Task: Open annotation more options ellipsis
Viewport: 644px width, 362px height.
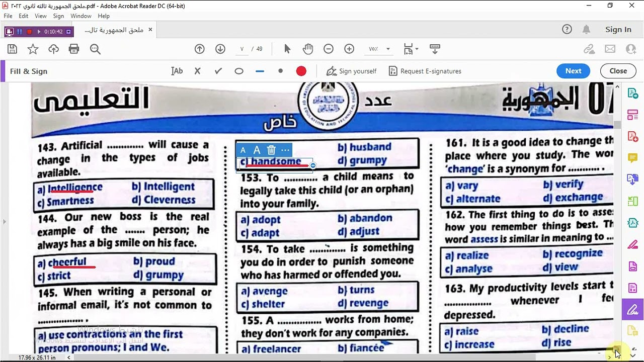Action: click(285, 150)
